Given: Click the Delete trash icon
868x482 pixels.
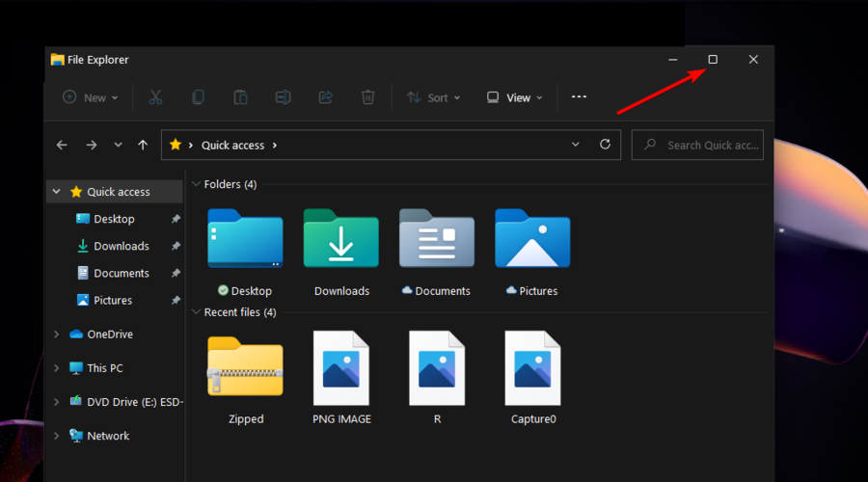Looking at the screenshot, I should 367,97.
